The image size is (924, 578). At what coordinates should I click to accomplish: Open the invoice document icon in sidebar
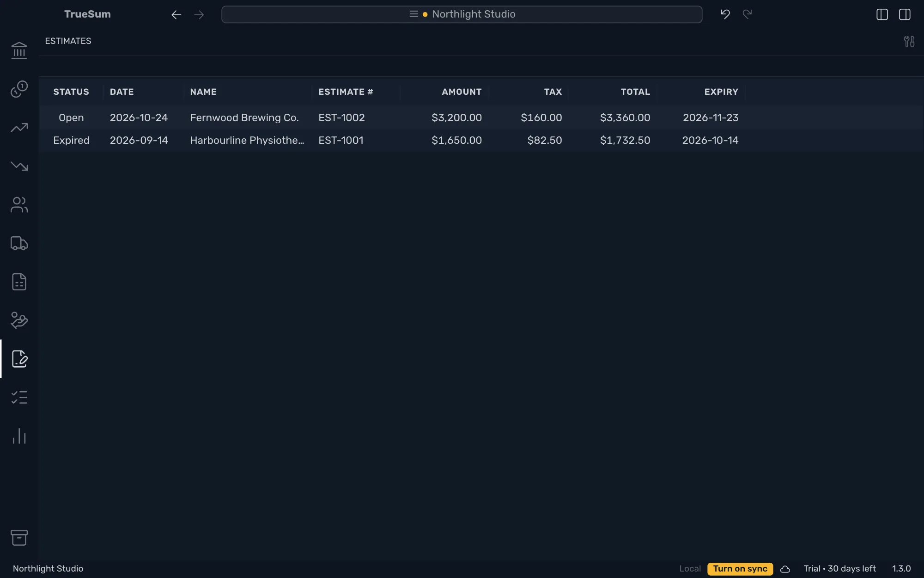[19, 282]
